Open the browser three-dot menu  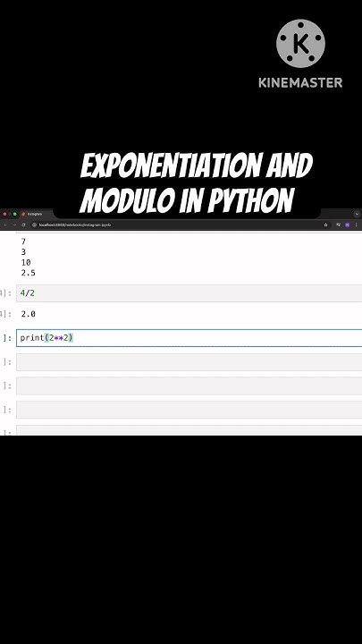point(357,225)
